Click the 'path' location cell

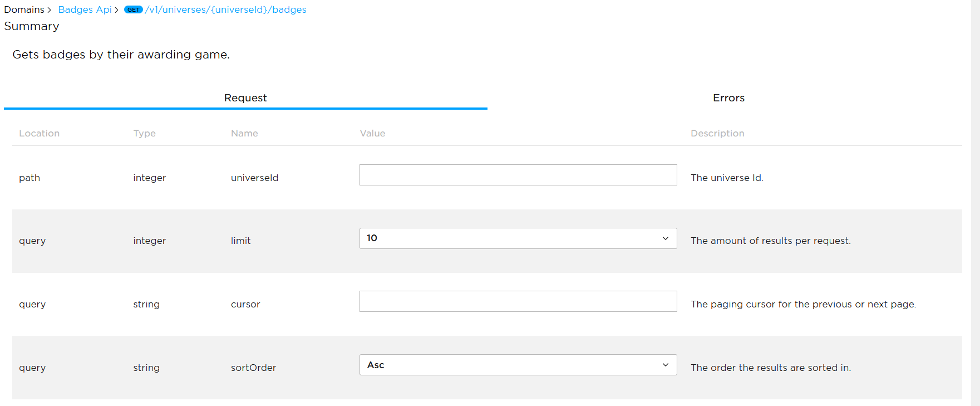29,178
